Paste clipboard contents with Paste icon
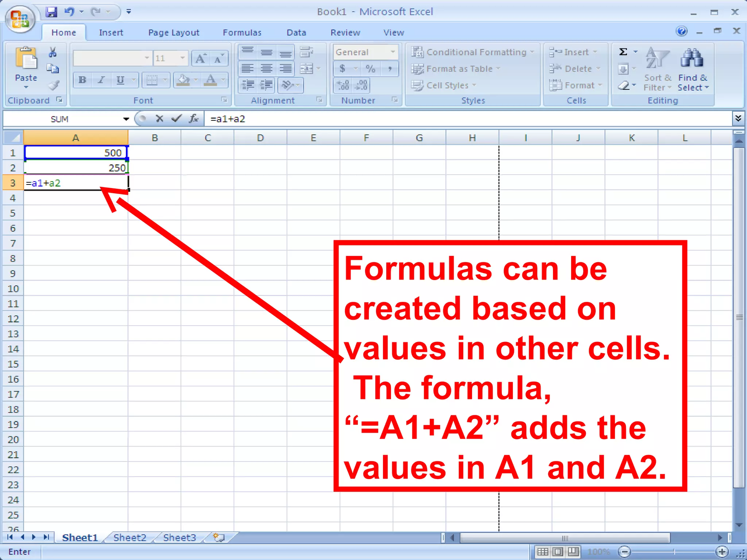The height and width of the screenshot is (560, 747). 26,58
